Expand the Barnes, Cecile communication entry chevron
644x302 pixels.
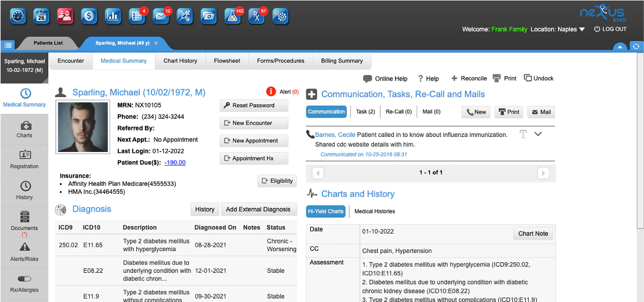(538, 134)
